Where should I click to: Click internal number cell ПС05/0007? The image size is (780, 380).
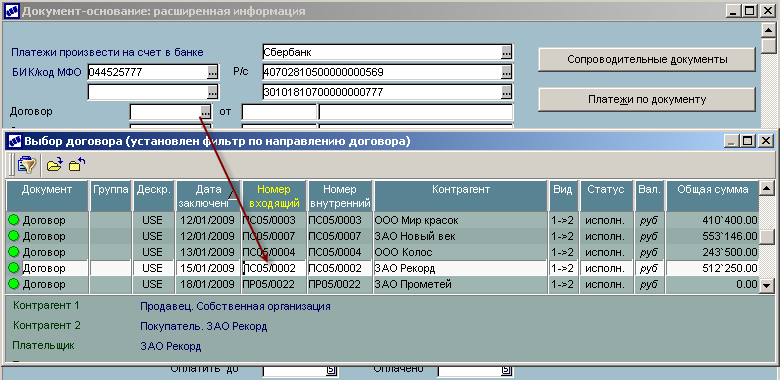[x=340, y=236]
